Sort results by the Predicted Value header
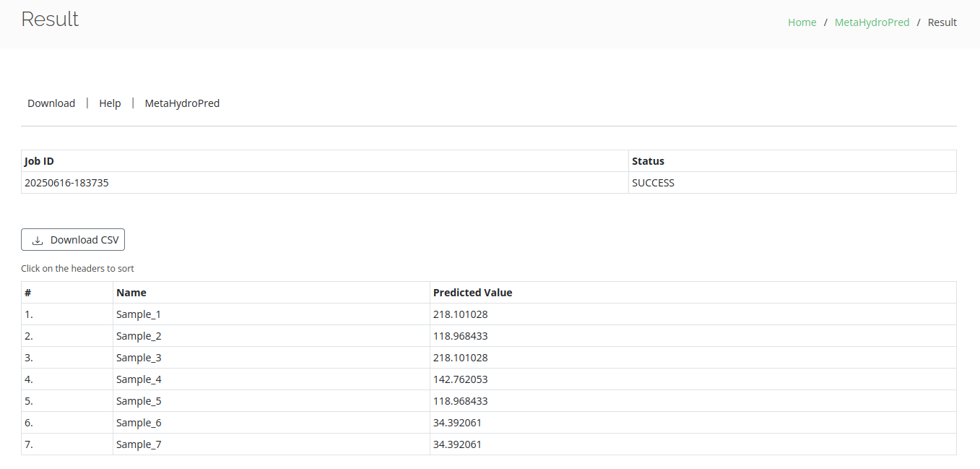Image resolution: width=980 pixels, height=469 pixels. click(472, 293)
